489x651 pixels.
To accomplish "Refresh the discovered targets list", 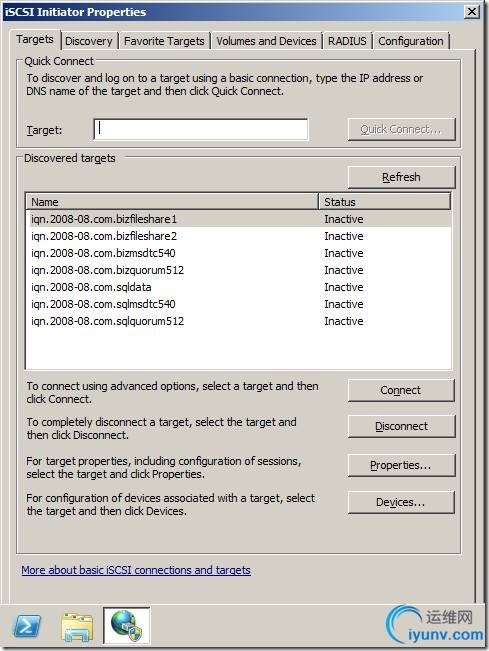I will [401, 177].
